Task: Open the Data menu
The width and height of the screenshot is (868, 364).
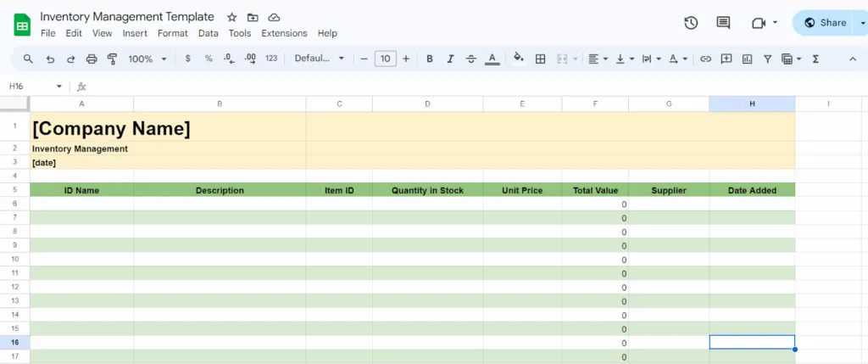Action: click(209, 33)
